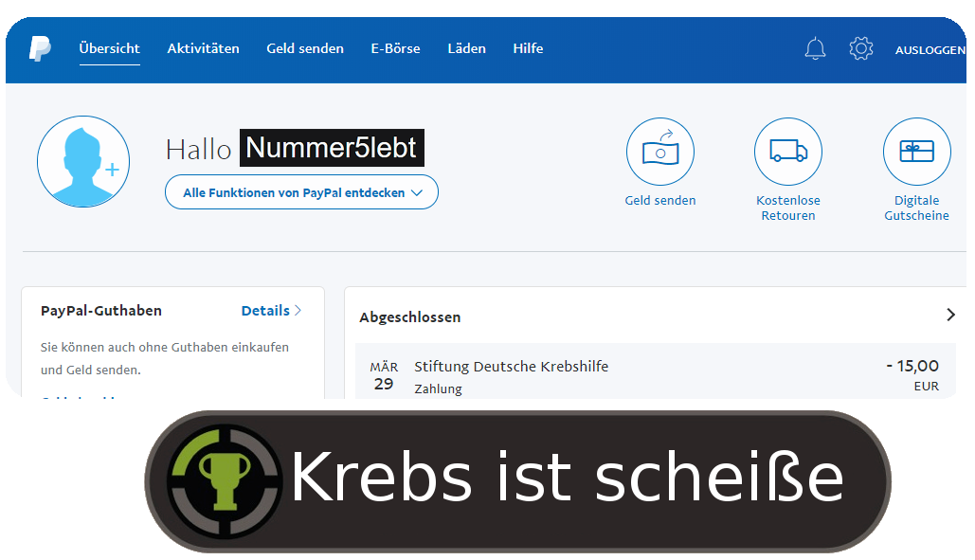Click the Geld senden banknote circle icon
The height and width of the screenshot is (560, 975).
pyautogui.click(x=659, y=152)
